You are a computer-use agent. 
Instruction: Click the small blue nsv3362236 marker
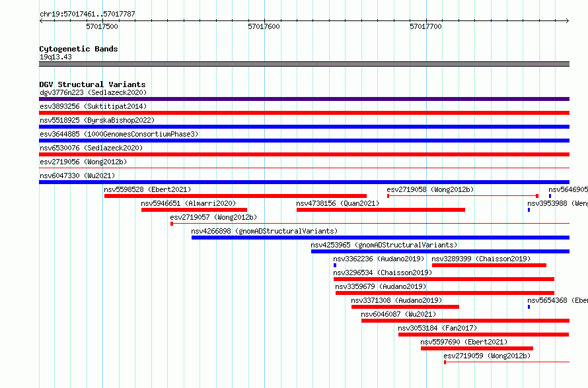point(335,265)
